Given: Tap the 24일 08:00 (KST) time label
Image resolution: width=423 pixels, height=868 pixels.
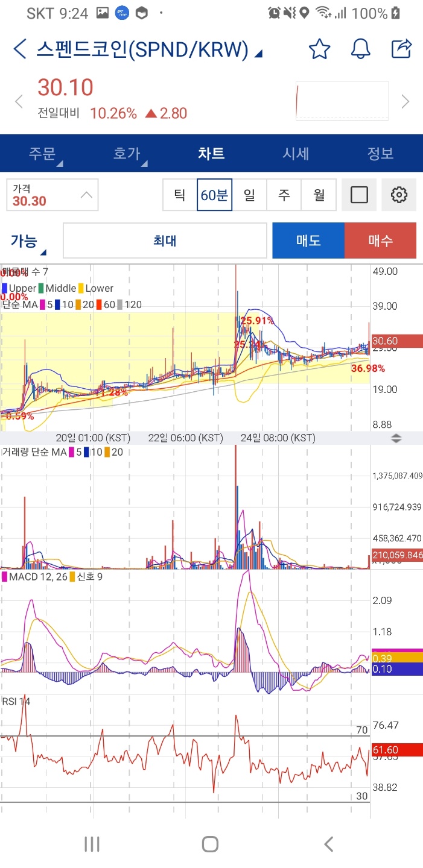Looking at the screenshot, I should tap(278, 438).
